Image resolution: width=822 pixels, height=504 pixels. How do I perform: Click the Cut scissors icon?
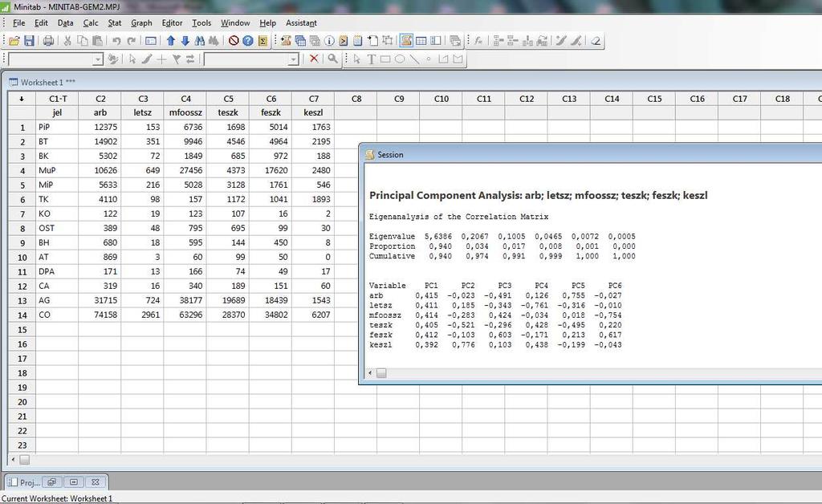(67, 41)
